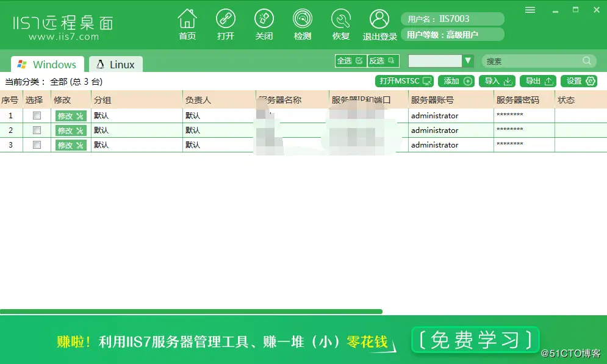
Task: Click 打开MSTSC button
Action: 405,81
